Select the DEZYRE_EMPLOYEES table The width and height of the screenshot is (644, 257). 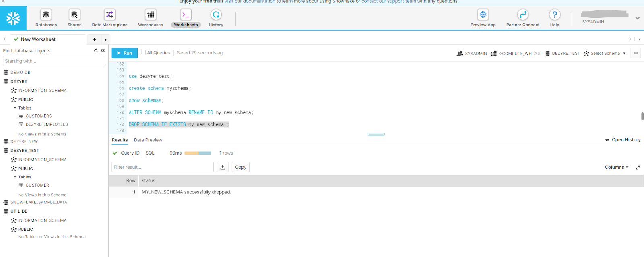47,124
